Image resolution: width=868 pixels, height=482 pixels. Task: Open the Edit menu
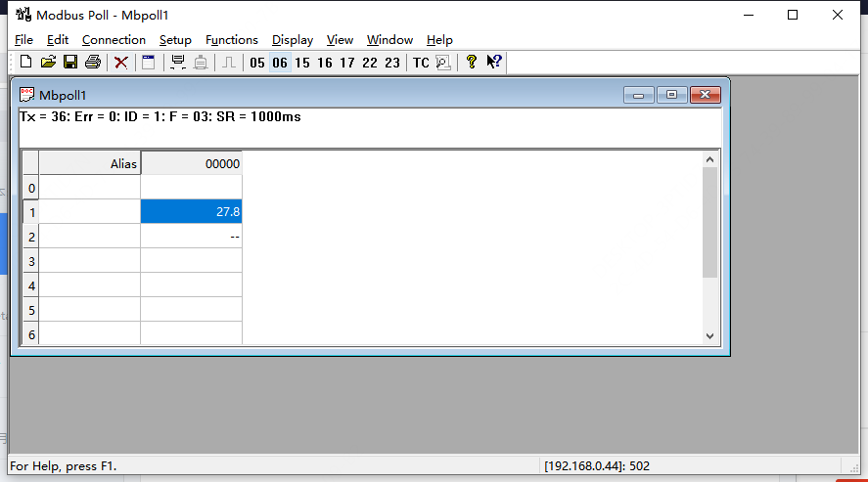point(58,40)
